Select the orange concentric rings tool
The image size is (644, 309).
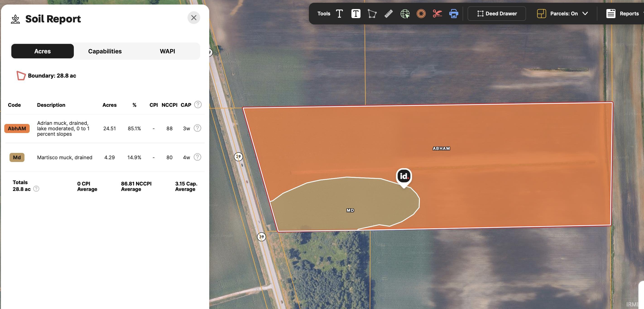421,14
